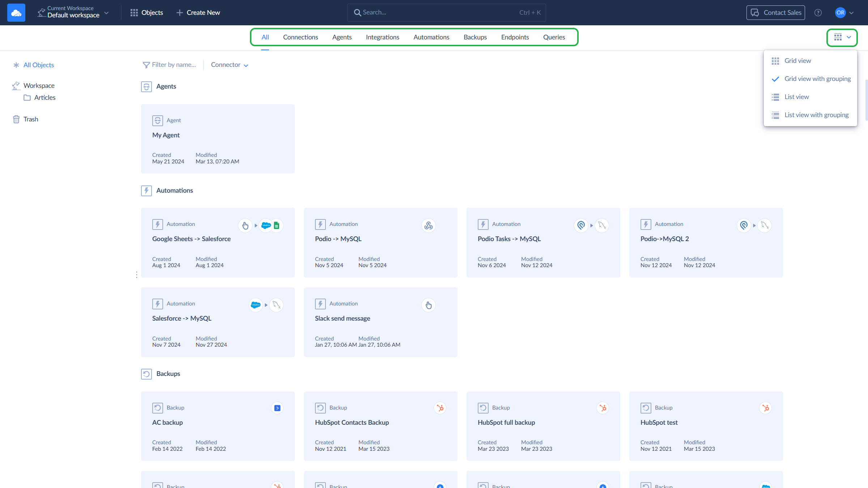Open the My Agent card
This screenshot has width=868, height=488.
[x=218, y=139]
